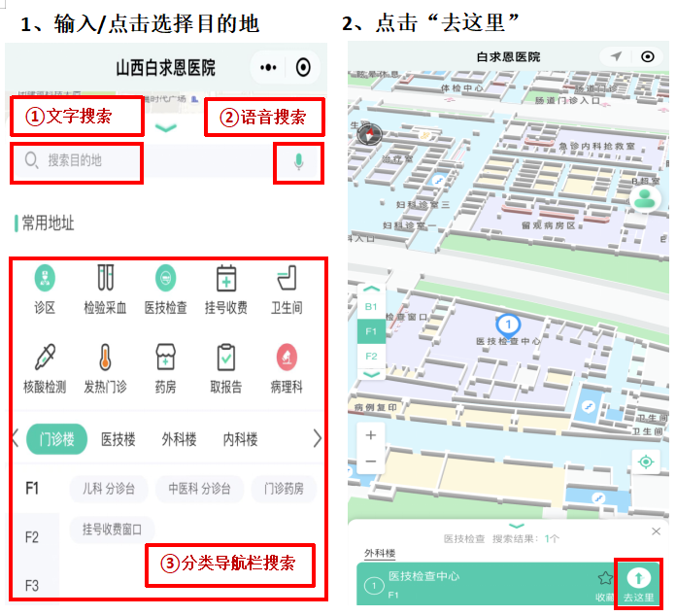The height and width of the screenshot is (616, 676).
Task: Click the 妇科诊室三 map label
Action: [422, 204]
